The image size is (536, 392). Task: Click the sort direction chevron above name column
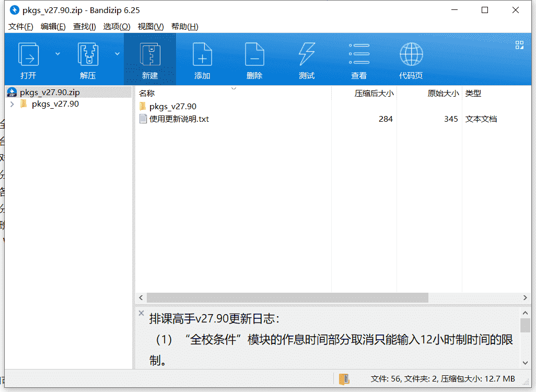tap(234, 89)
